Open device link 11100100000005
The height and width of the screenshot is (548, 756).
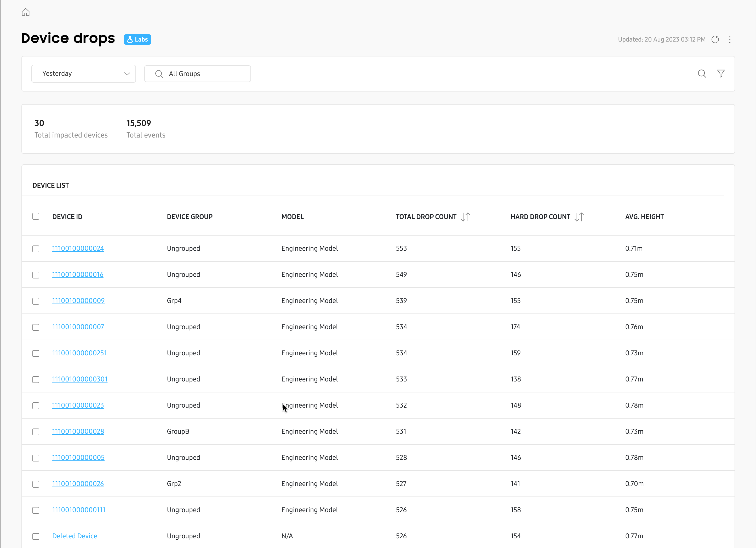(x=78, y=458)
